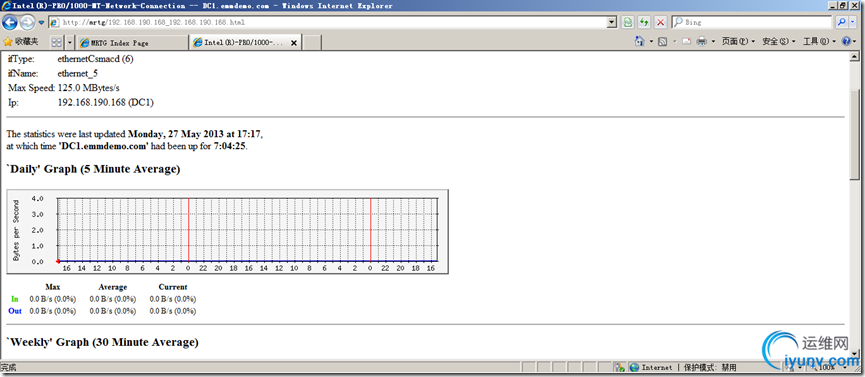The width and height of the screenshot is (865, 377).
Task: Open the Favorites (收藏夹) star button
Action: pyautogui.click(x=21, y=42)
